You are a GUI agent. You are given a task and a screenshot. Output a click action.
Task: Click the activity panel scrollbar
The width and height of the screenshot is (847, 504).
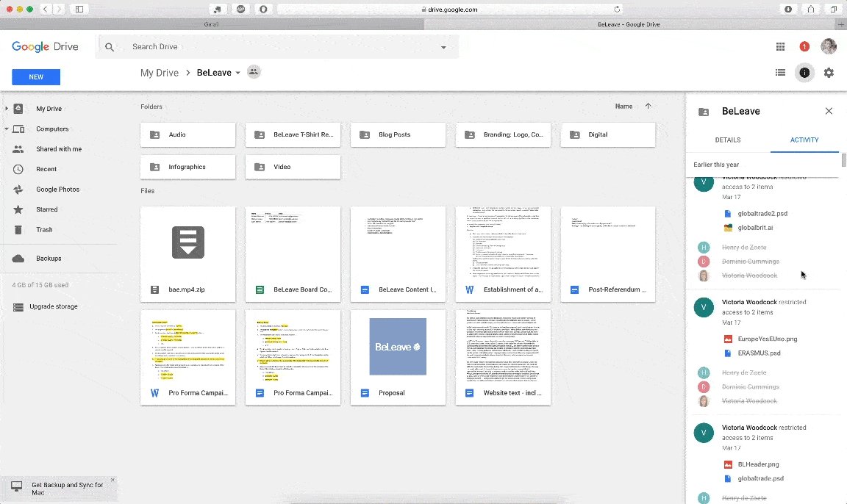tap(844, 160)
